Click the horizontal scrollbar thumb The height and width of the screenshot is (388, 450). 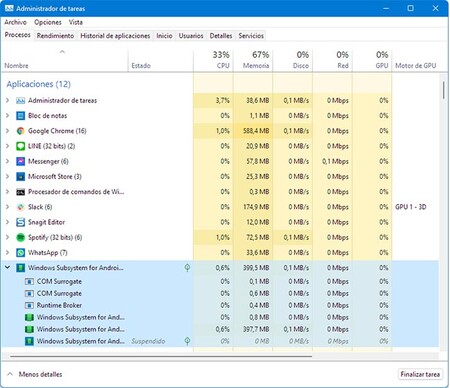coord(161,356)
